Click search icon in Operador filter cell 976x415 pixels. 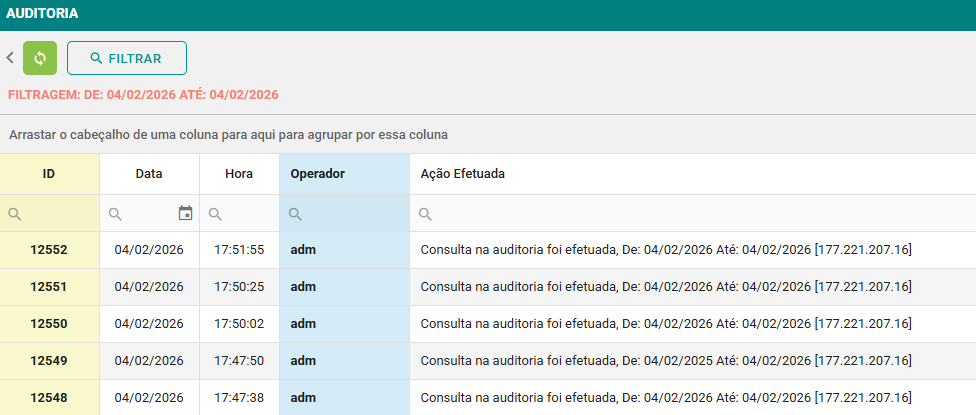coord(295,214)
